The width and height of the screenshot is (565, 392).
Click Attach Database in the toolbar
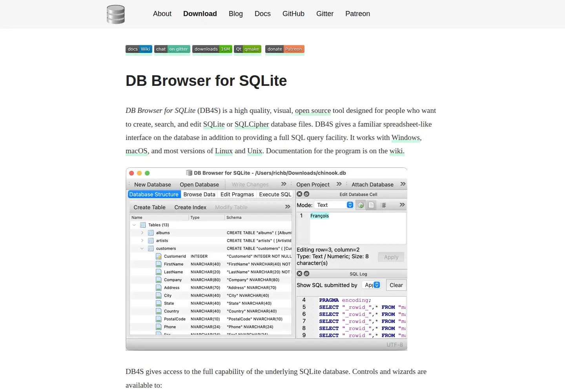[372, 185]
